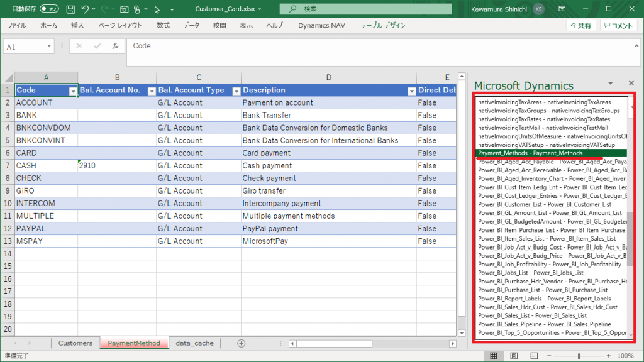Select cell containing BNKCONVDOM
Viewport: 644px width, 362px height.
click(x=46, y=128)
